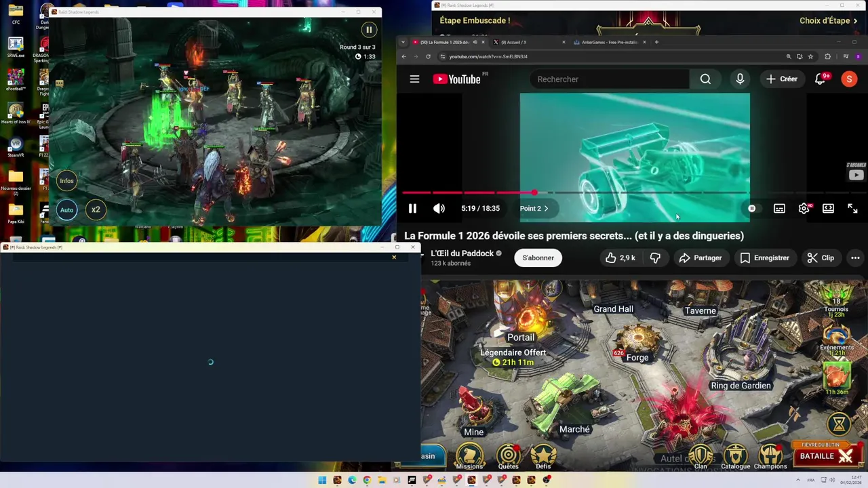Open the Hearts of Iron IV desktop icon

tap(16, 112)
